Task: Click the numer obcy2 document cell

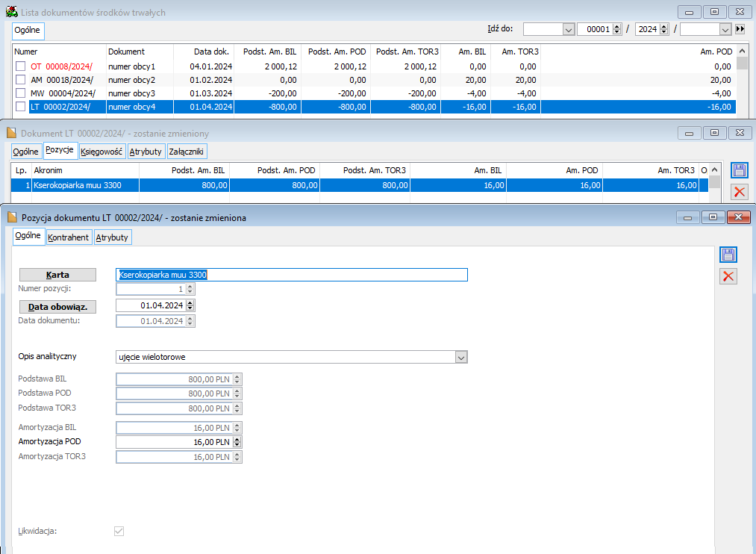Action: tap(140, 80)
